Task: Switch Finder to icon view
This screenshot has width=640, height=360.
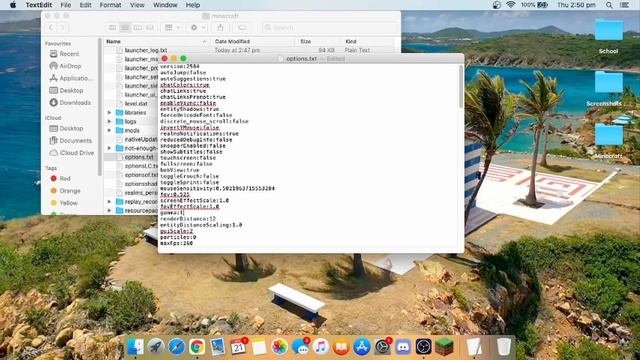Action: point(112,27)
